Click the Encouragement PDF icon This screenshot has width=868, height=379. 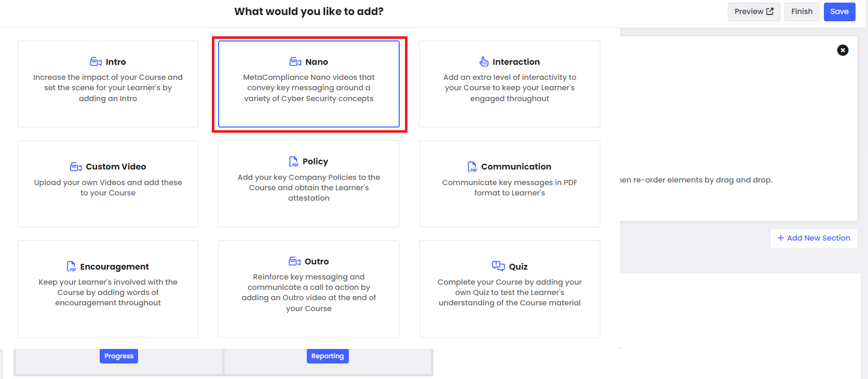pyautogui.click(x=72, y=266)
